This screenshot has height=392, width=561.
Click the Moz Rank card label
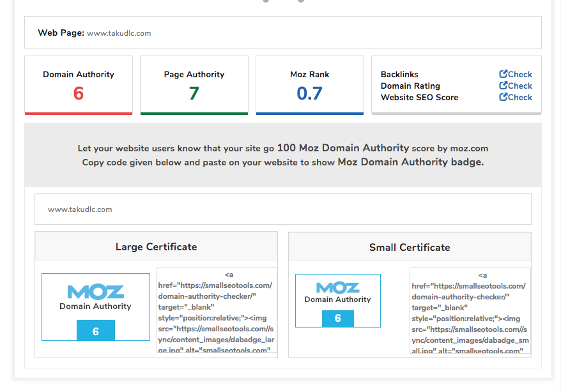tap(310, 74)
